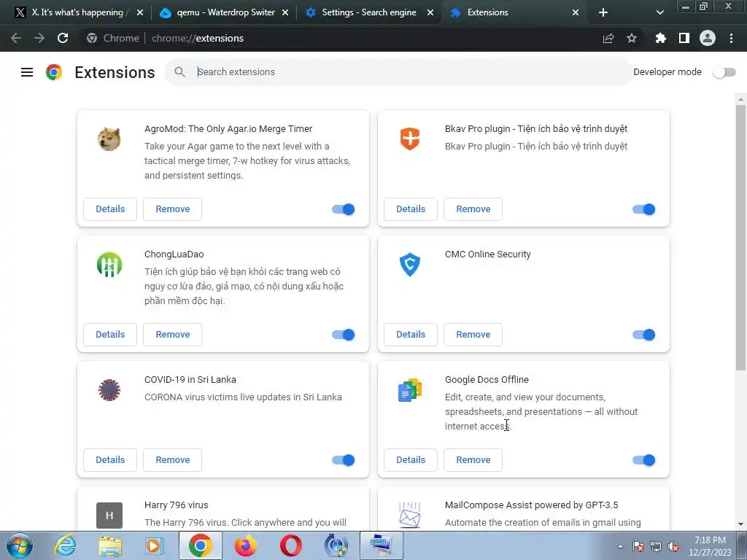
Task: Click the Chrome site info chip in address bar
Action: point(113,38)
